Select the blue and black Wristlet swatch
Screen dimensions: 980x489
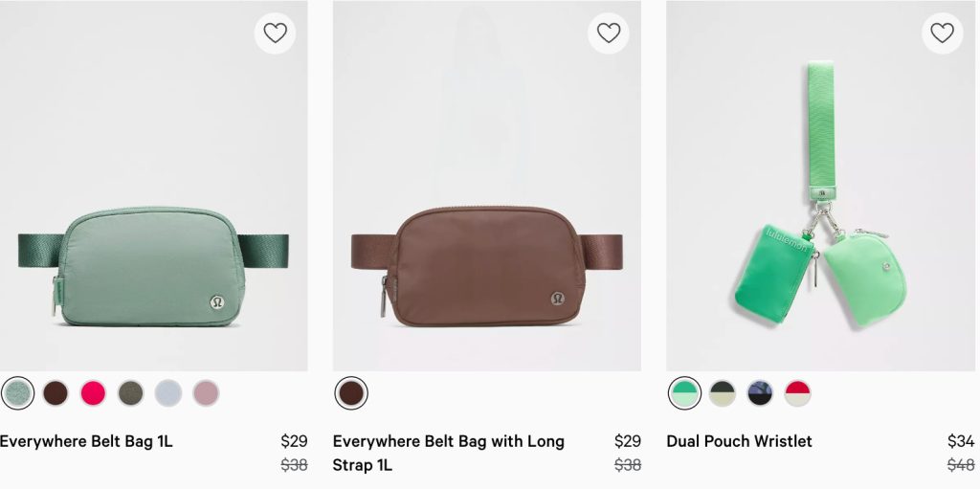(760, 392)
